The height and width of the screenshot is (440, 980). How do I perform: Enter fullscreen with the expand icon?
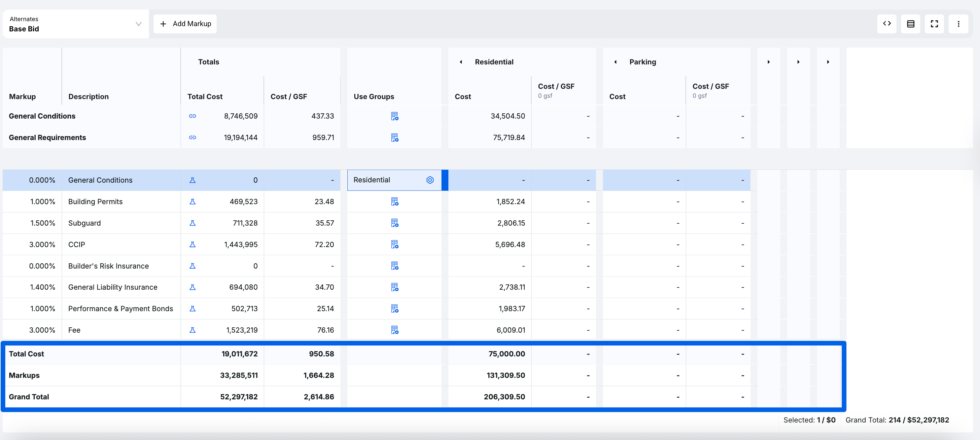pyautogui.click(x=934, y=23)
